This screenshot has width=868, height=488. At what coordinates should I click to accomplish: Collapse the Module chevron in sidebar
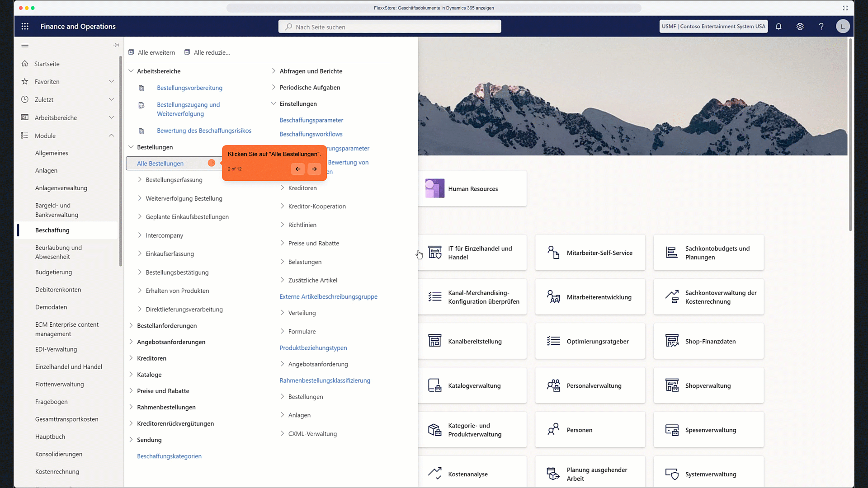coord(111,136)
